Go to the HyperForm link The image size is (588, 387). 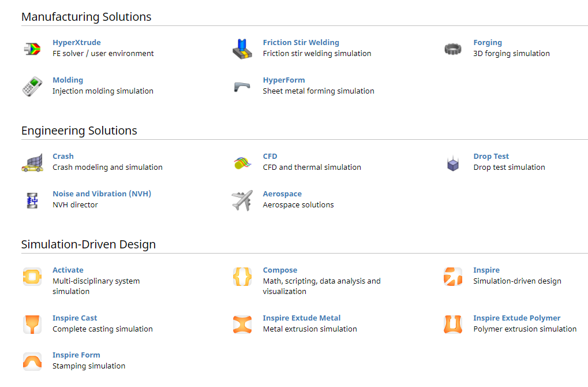coord(284,80)
